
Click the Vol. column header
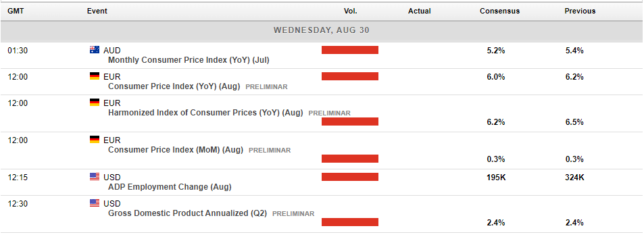coord(350,11)
